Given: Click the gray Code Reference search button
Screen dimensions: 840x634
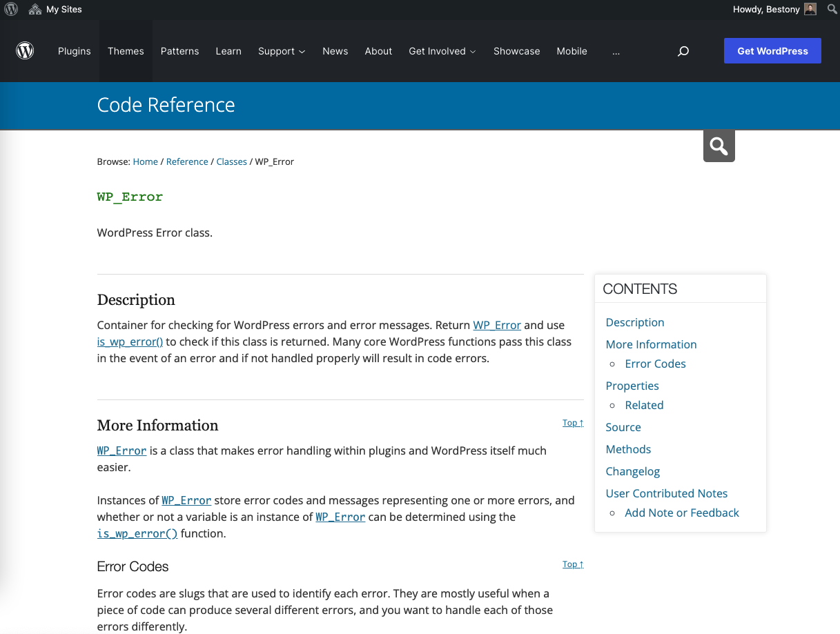Looking at the screenshot, I should 719,146.
